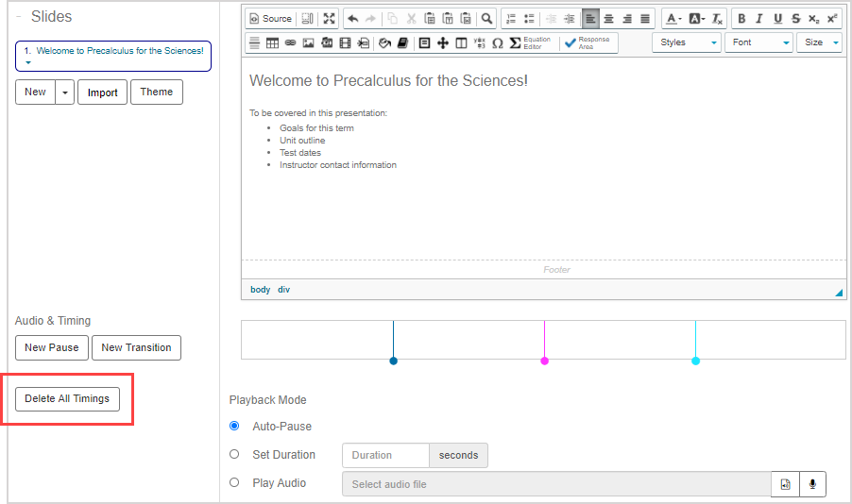Insert an image via the image icon
The height and width of the screenshot is (504, 852).
pos(308,42)
